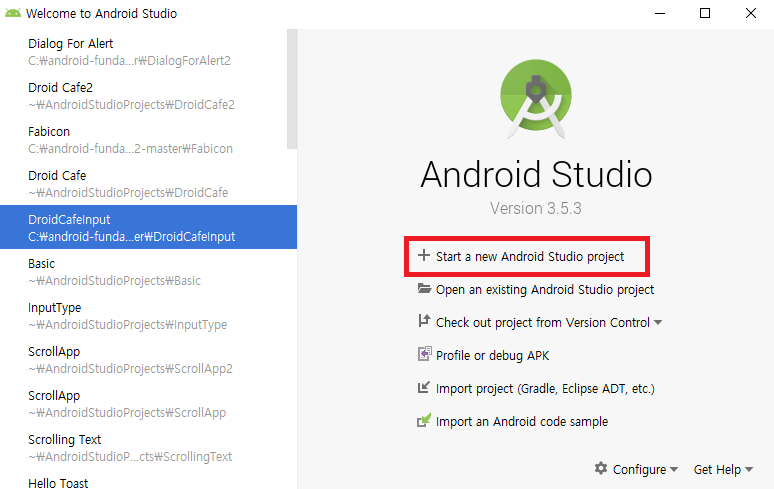774x489 pixels.
Task: Choose Import project (Gradle, Eclipse ADT, etc.)
Action: click(545, 389)
